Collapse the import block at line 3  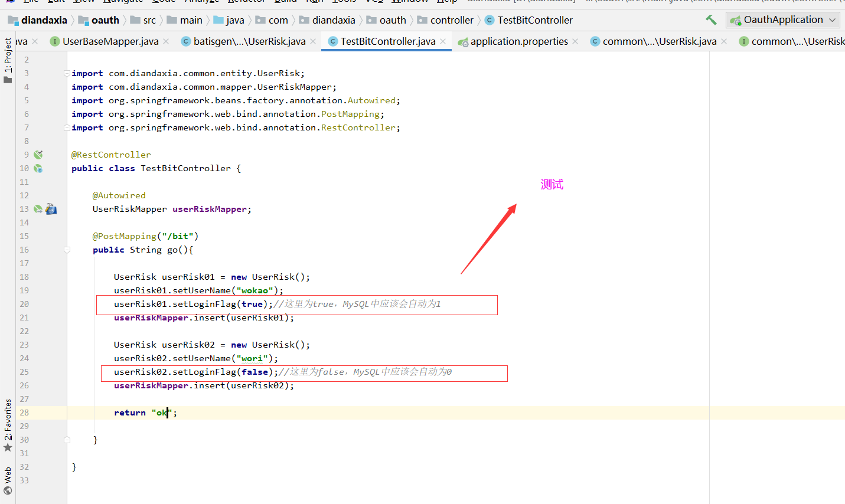tap(67, 73)
